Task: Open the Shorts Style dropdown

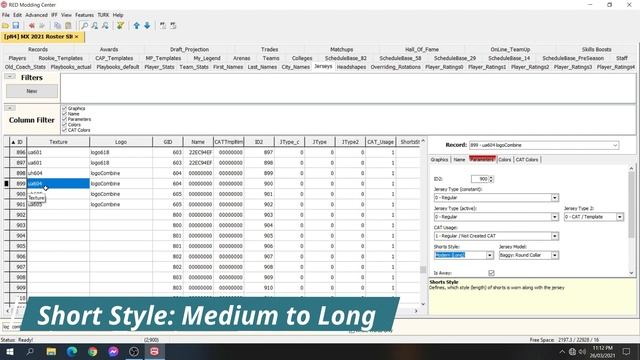Action: coord(490,255)
